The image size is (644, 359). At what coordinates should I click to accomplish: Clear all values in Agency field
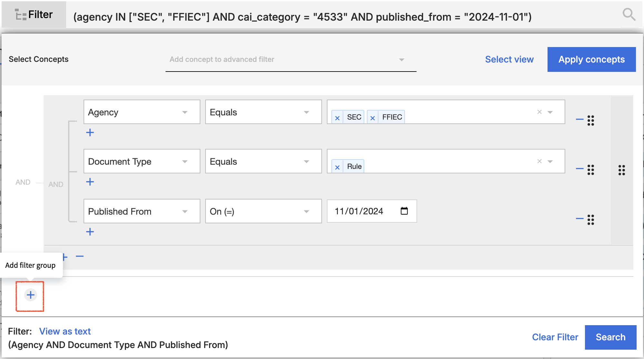539,112
